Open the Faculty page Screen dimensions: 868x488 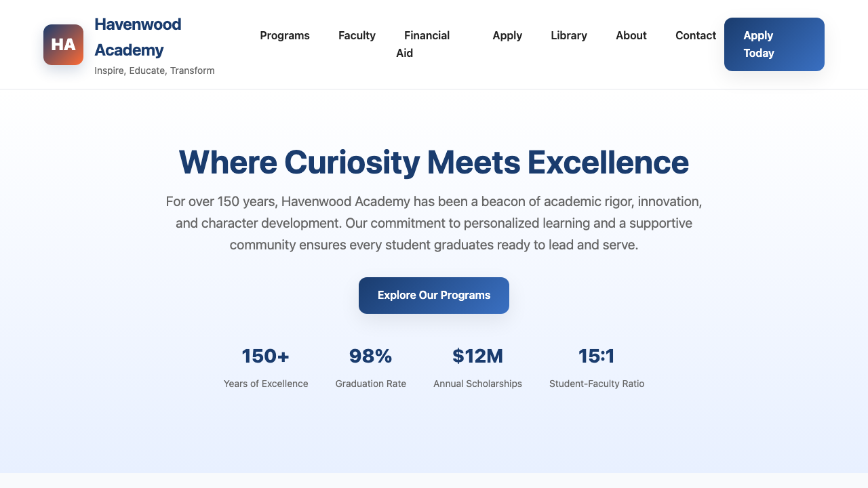tap(357, 35)
